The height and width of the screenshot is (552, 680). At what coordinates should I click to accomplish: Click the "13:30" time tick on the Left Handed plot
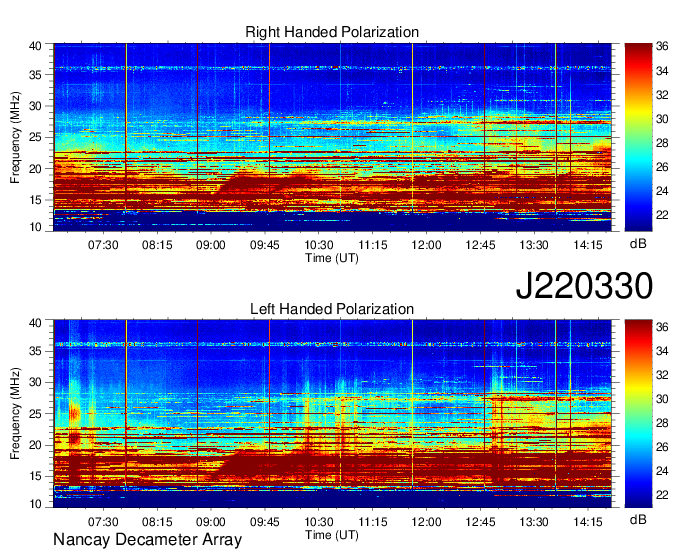click(x=534, y=522)
